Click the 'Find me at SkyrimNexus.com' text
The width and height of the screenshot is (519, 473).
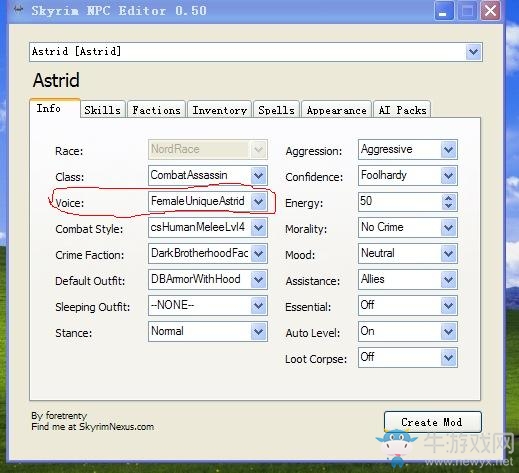93,427
